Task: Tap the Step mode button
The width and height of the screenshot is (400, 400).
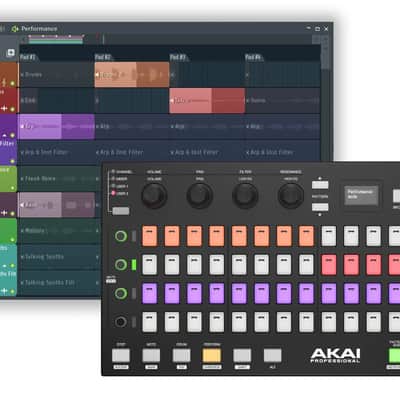Action: click(121, 355)
